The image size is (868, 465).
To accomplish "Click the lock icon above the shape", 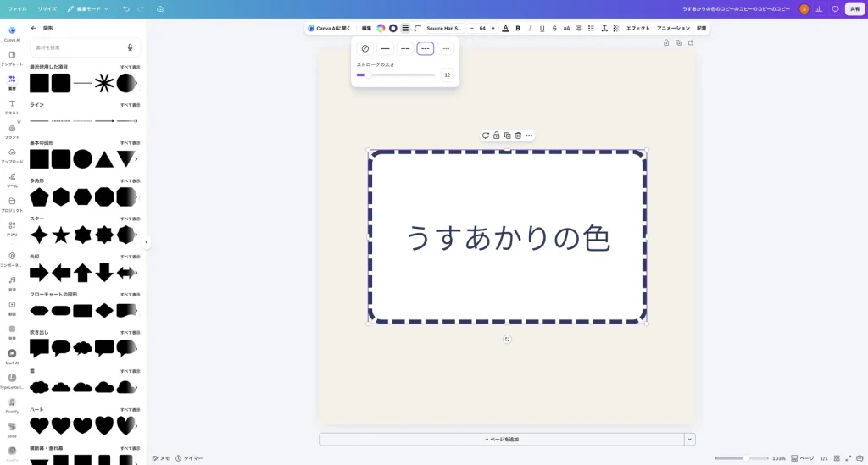I will click(x=497, y=136).
